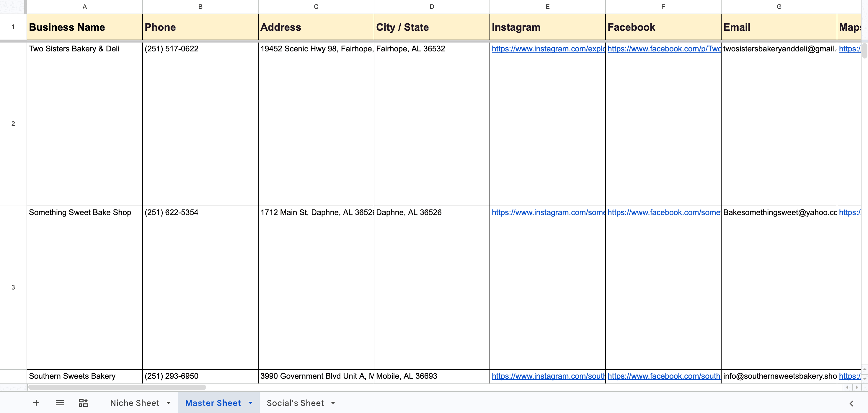The width and height of the screenshot is (868, 413).
Task: Click the Instagram header cell
Action: (x=548, y=27)
